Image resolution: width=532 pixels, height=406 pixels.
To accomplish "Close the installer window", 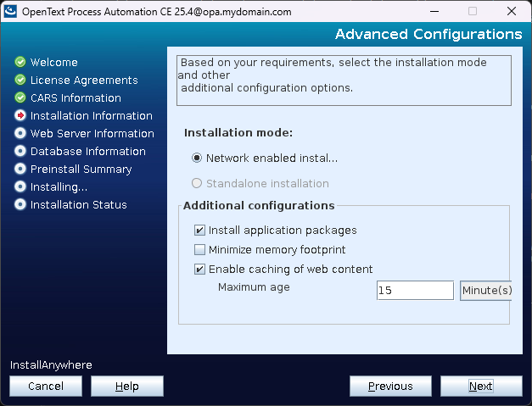I will pos(512,11).
